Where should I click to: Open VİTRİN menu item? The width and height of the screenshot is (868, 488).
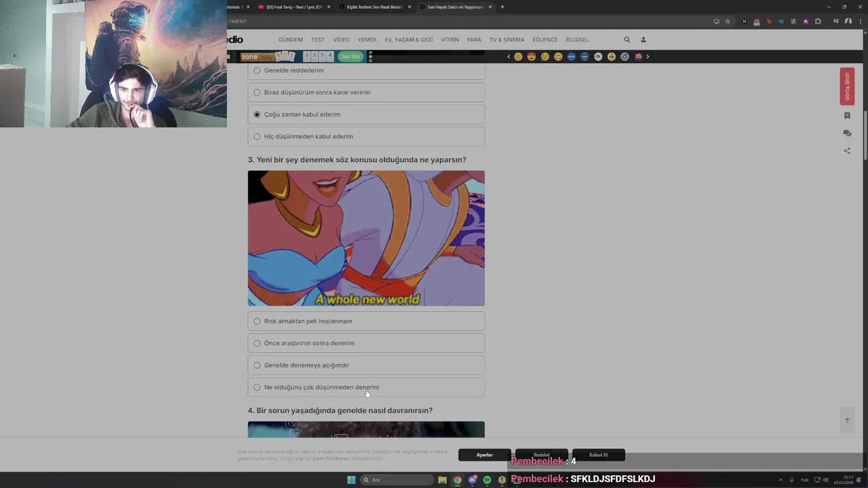pos(450,40)
